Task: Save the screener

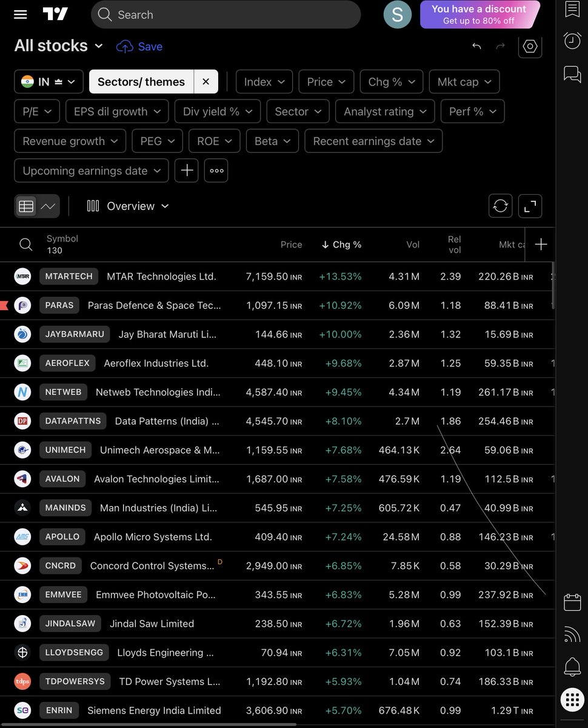Action: point(139,47)
